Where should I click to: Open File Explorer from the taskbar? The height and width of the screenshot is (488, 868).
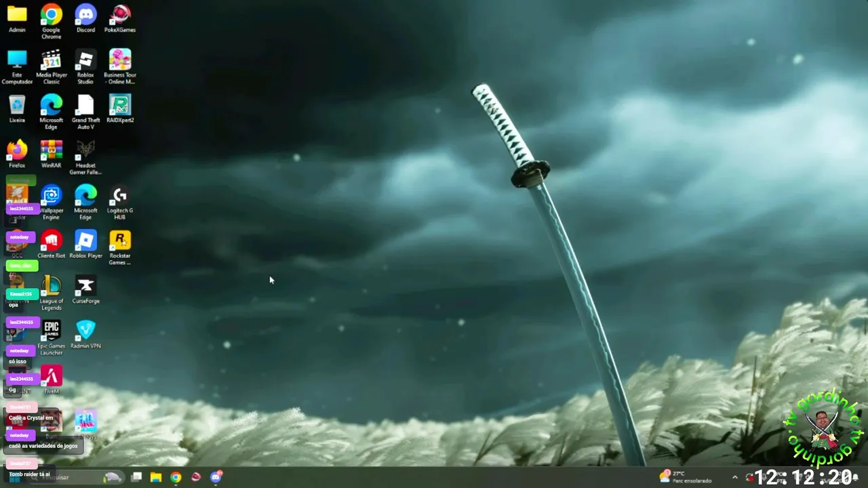click(156, 477)
